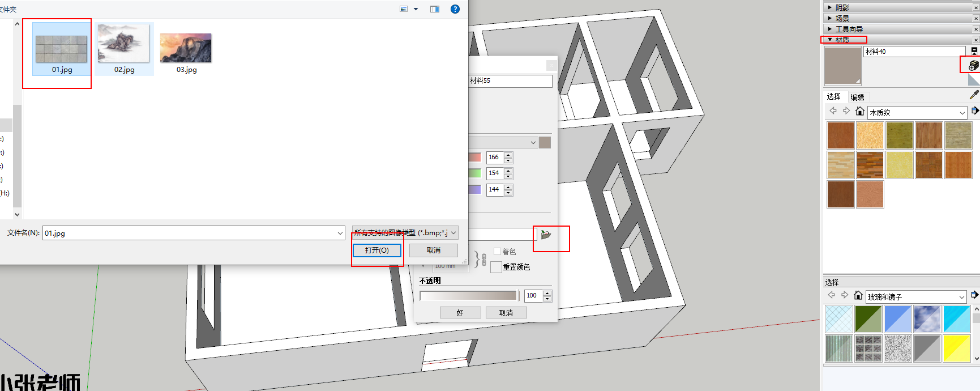Image resolution: width=980 pixels, height=391 pixels.
Task: Collapse the 材质 panel
Action: pyautogui.click(x=830, y=40)
